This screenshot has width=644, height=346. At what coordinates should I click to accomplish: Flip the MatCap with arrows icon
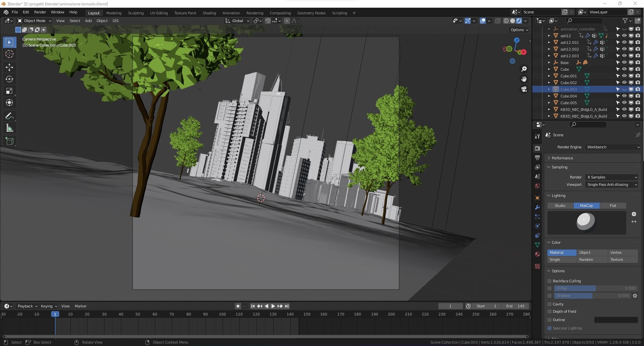coord(634,222)
